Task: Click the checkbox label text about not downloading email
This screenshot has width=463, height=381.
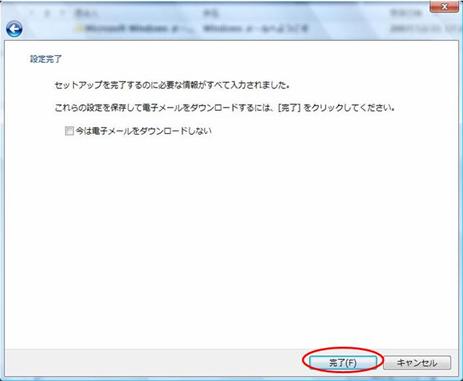Action: 144,131
